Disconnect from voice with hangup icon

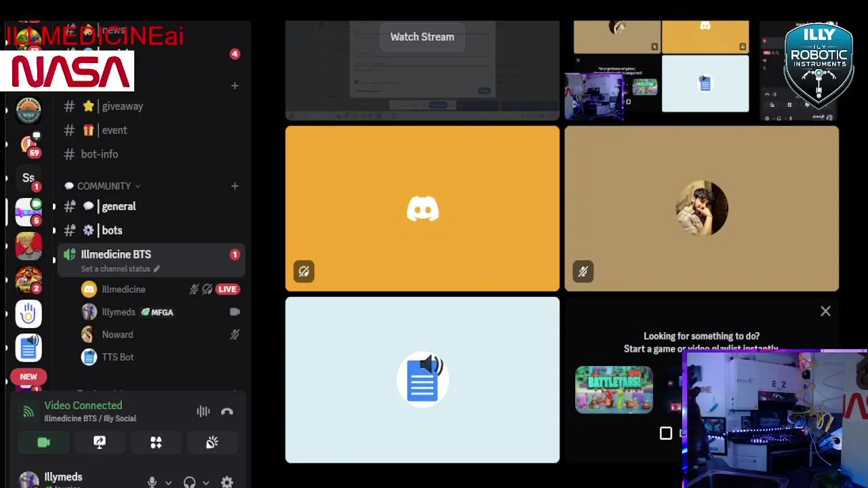point(227,411)
